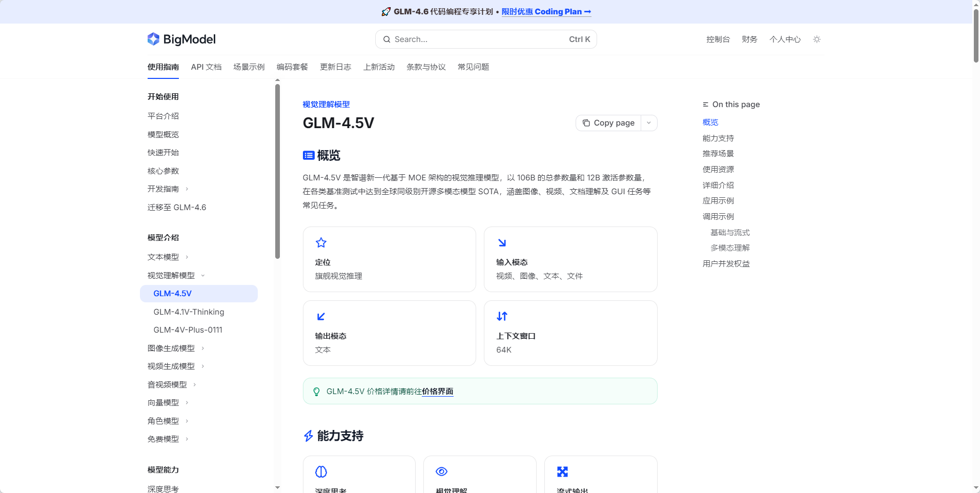
Task: Open 控制台 link in header
Action: coord(718,39)
